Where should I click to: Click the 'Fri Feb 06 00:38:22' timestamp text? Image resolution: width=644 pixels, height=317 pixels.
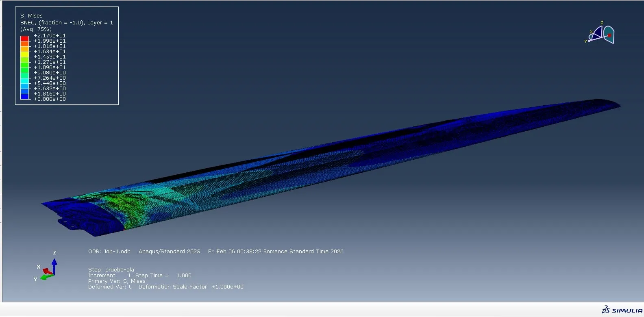pos(235,252)
